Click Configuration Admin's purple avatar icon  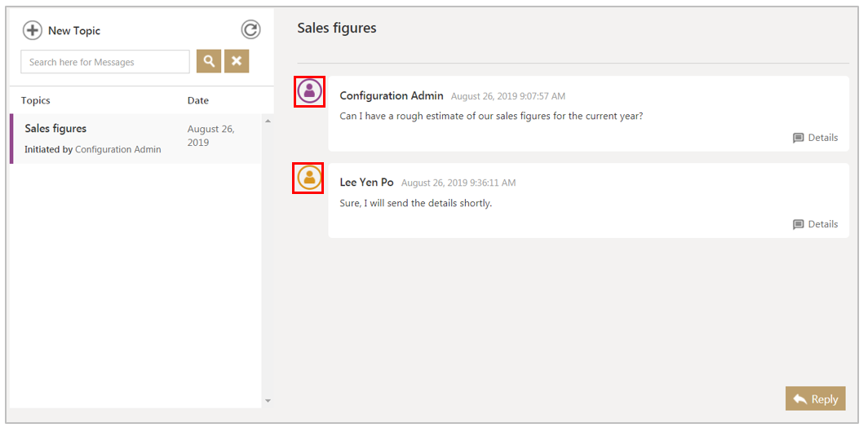pos(309,91)
